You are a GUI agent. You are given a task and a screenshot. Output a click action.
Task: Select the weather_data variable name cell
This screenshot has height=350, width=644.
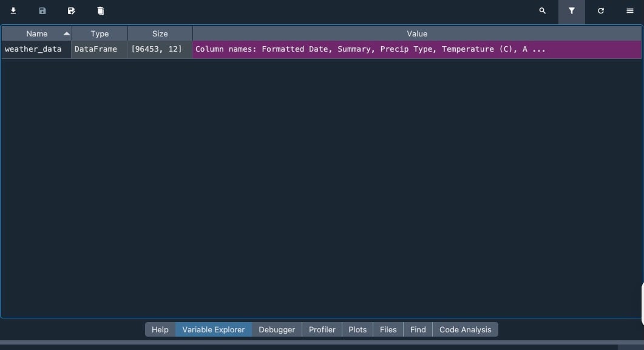(33, 49)
